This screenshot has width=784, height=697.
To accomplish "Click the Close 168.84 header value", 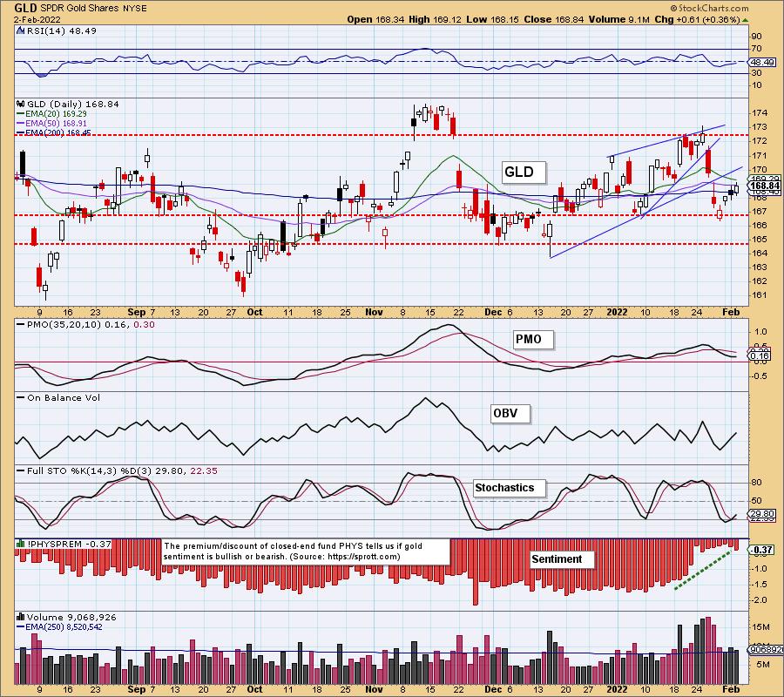I will [x=553, y=19].
